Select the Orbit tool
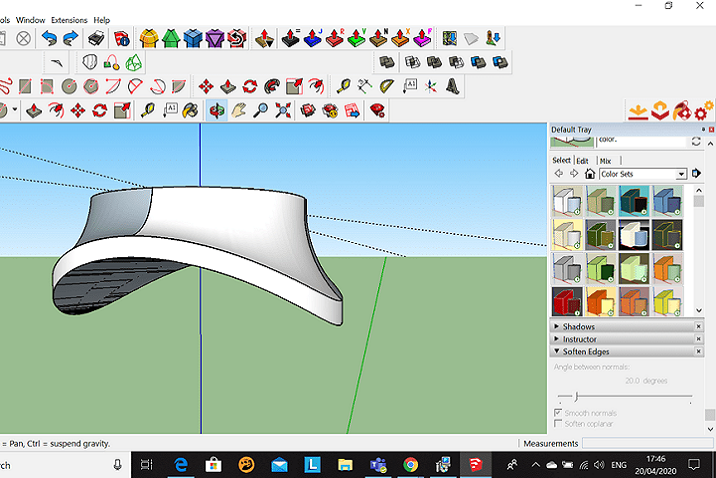This screenshot has height=478, width=716. coord(216,110)
